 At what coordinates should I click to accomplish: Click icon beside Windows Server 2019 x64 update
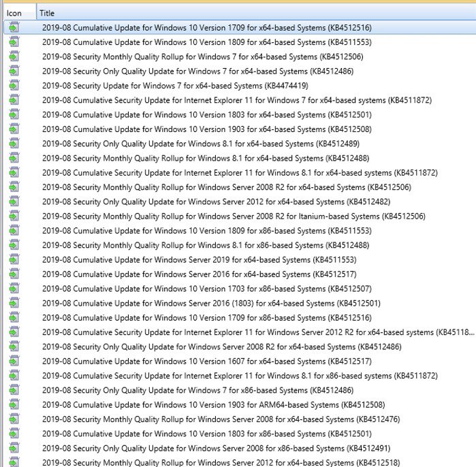coord(14,260)
